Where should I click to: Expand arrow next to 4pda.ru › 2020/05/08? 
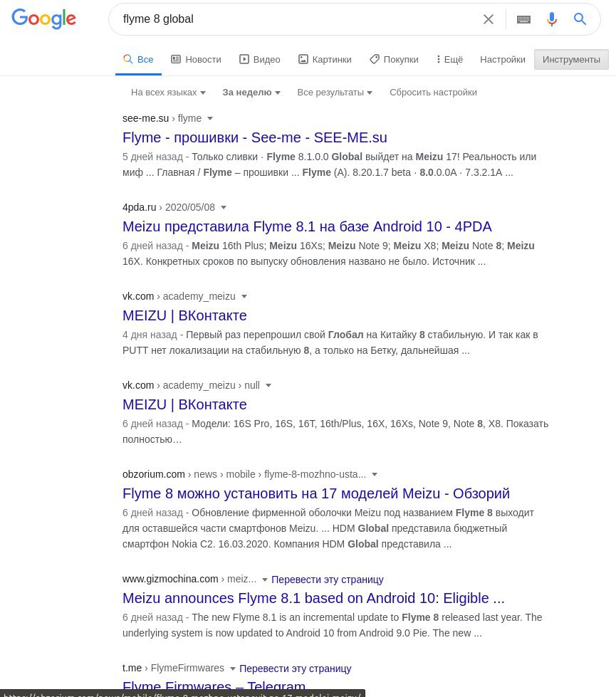coord(224,207)
